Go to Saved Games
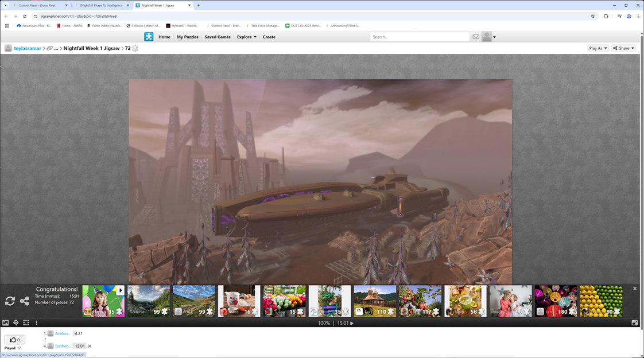 click(x=218, y=37)
